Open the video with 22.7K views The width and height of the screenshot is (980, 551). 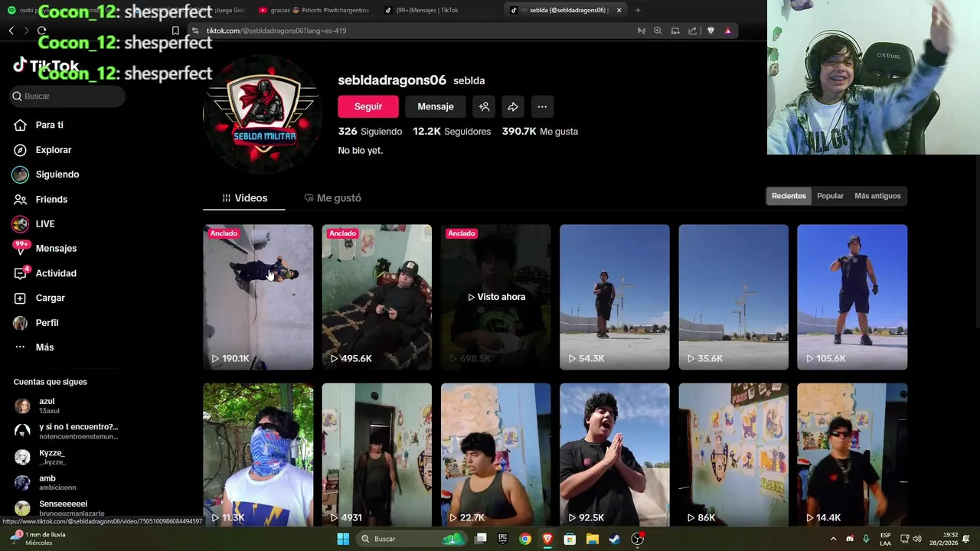(495, 455)
